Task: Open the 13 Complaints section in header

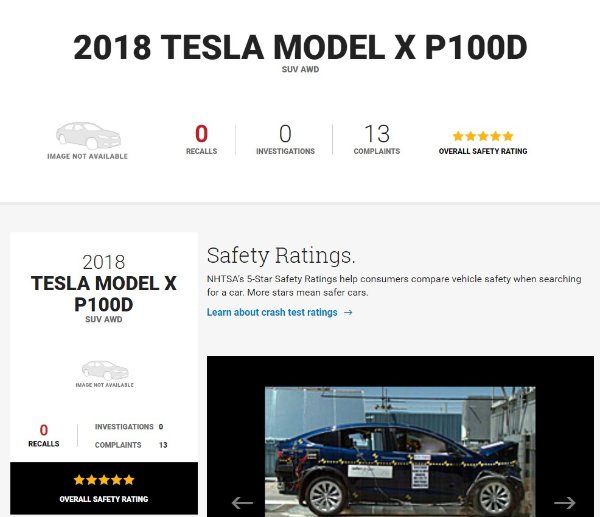Action: [x=377, y=139]
